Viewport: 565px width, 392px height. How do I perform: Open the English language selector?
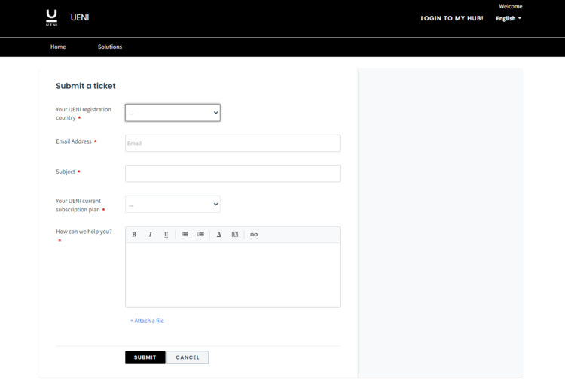508,18
